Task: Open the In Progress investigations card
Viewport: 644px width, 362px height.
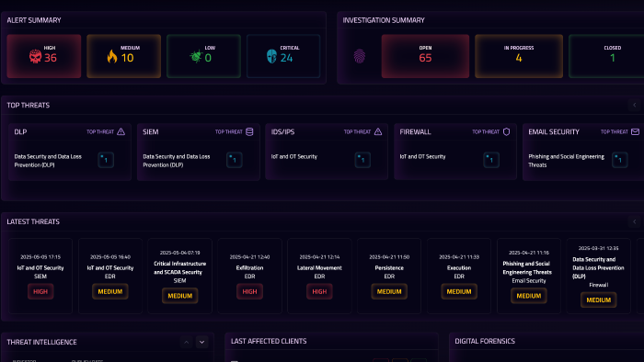Action: coord(519,56)
